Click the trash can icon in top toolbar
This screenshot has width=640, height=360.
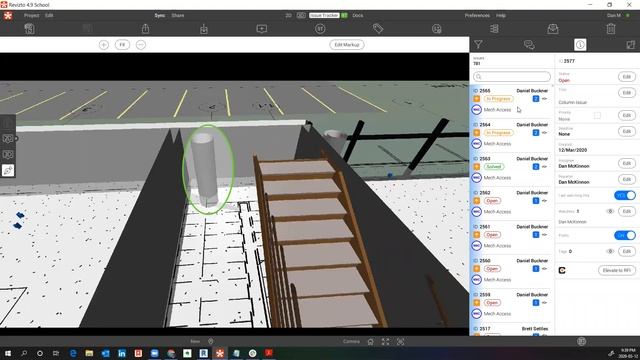(611, 29)
